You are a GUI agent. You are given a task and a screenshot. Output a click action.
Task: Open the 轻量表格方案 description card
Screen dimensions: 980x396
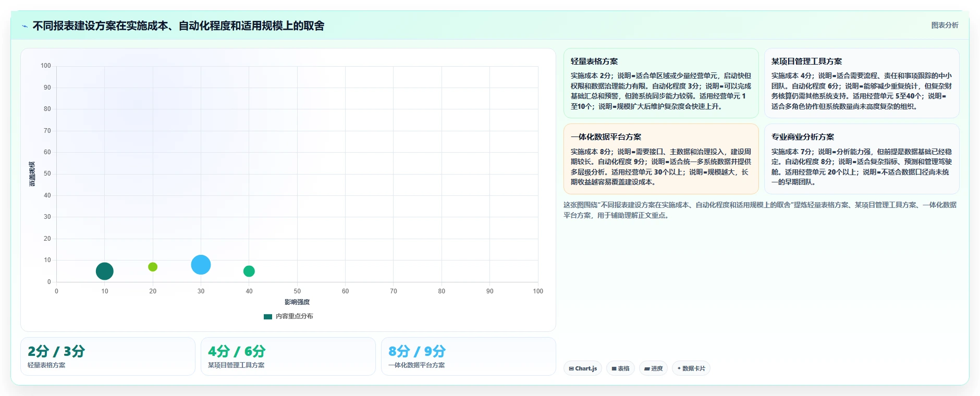(661, 83)
